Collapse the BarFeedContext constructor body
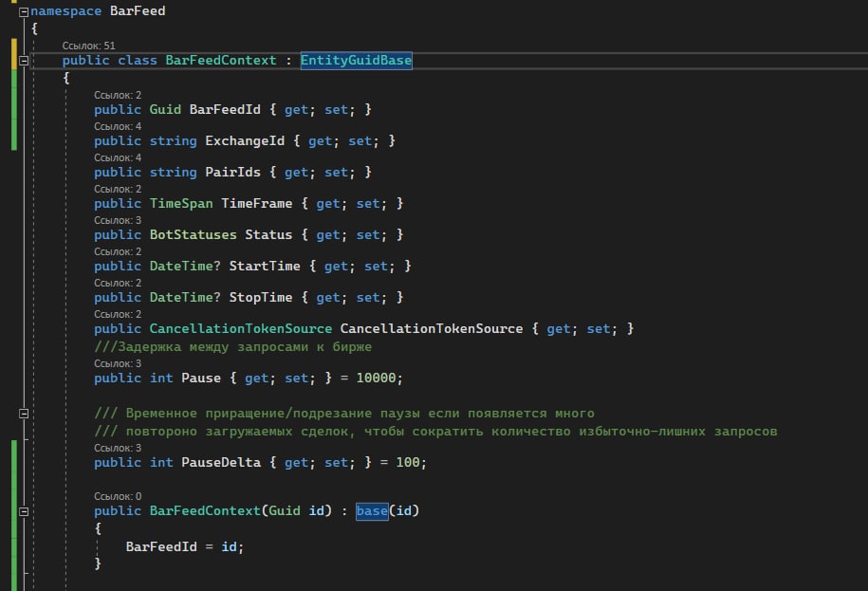The width and height of the screenshot is (868, 591). [24, 511]
